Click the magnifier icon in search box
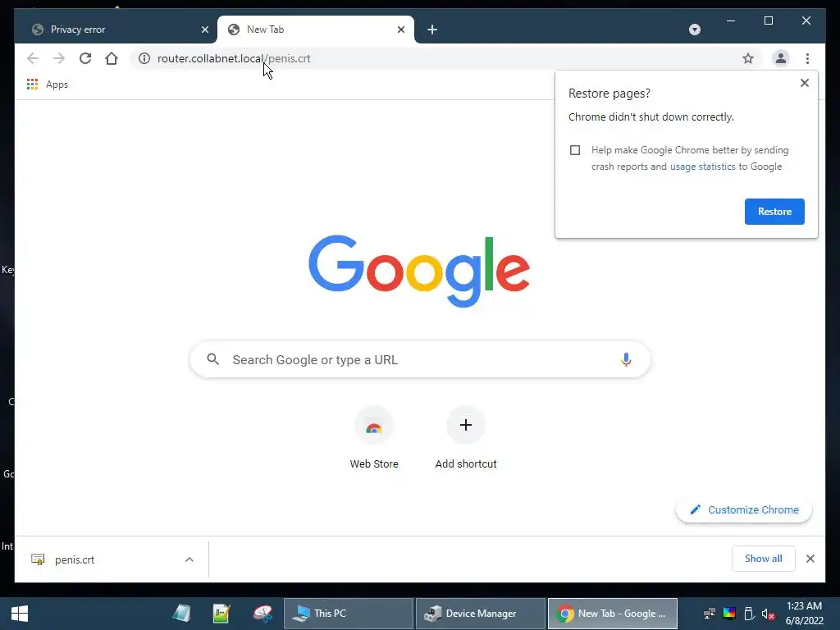 [212, 359]
